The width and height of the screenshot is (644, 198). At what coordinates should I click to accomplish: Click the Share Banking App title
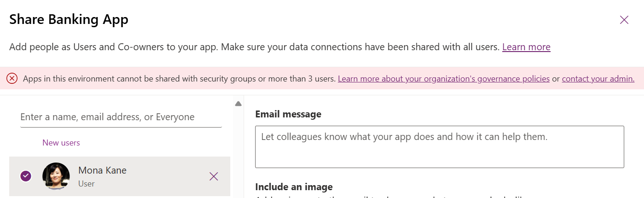(69, 19)
